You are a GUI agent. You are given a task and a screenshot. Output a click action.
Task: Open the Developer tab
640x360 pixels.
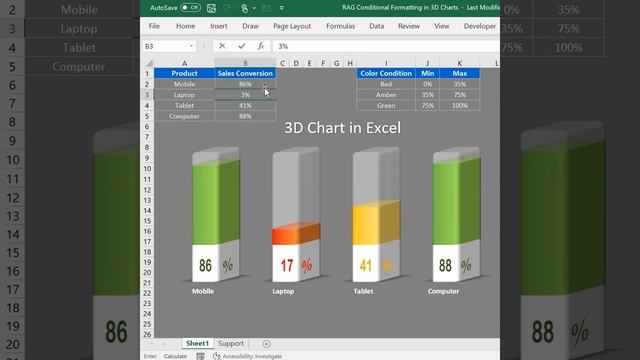coord(480,26)
